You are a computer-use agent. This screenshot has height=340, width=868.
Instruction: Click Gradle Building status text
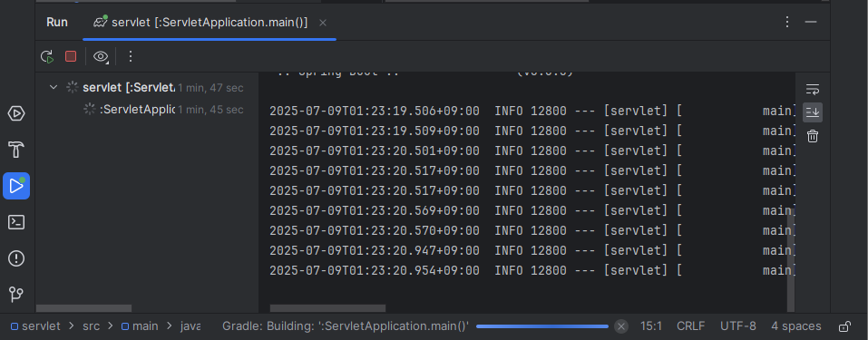(346, 326)
